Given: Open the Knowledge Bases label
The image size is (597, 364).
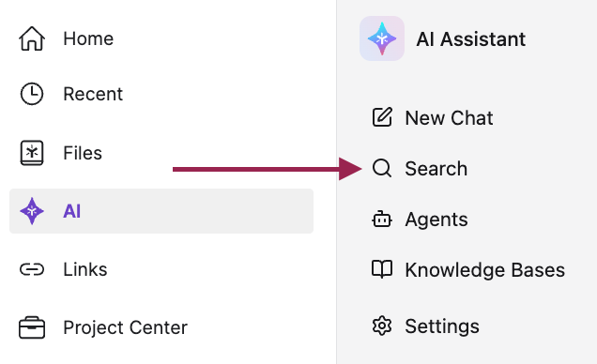Looking at the screenshot, I should click(x=484, y=270).
